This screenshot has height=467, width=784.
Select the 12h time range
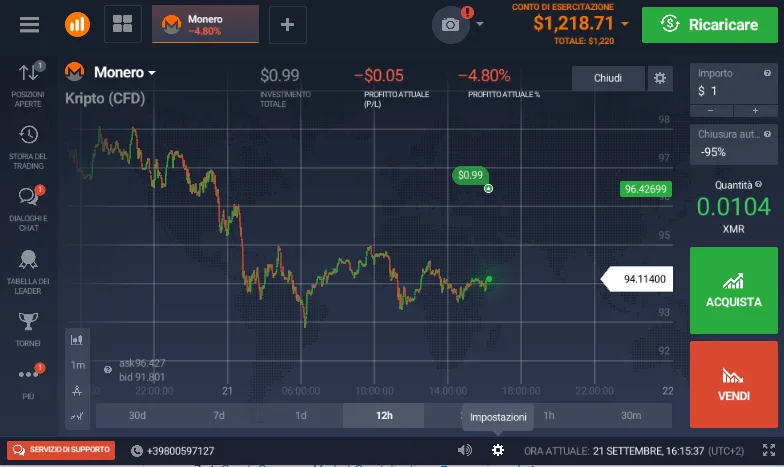[x=384, y=416]
